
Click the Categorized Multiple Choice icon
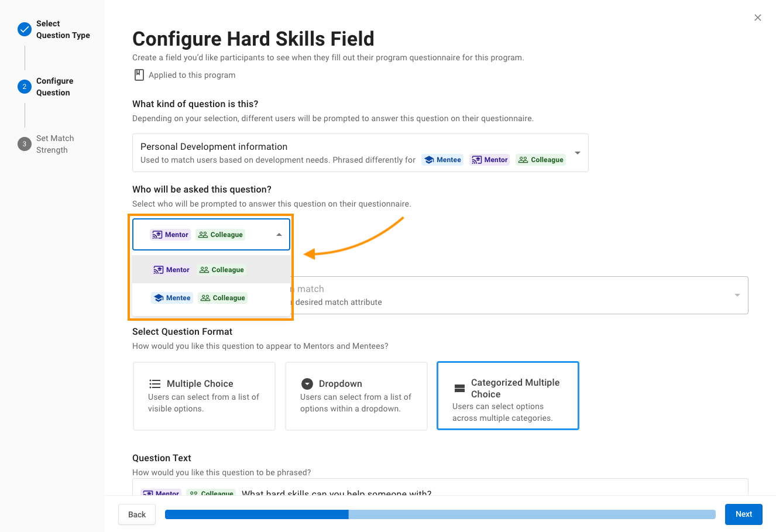[x=459, y=389]
